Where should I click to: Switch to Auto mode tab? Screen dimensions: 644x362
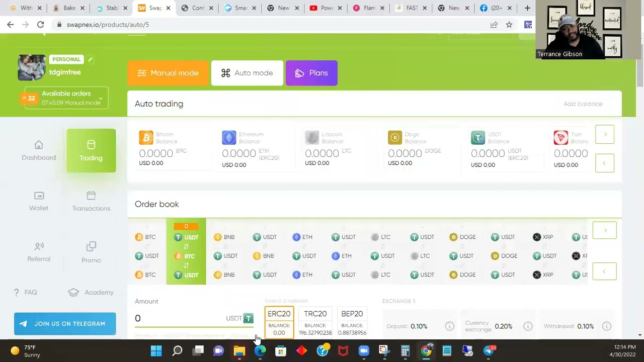point(247,73)
